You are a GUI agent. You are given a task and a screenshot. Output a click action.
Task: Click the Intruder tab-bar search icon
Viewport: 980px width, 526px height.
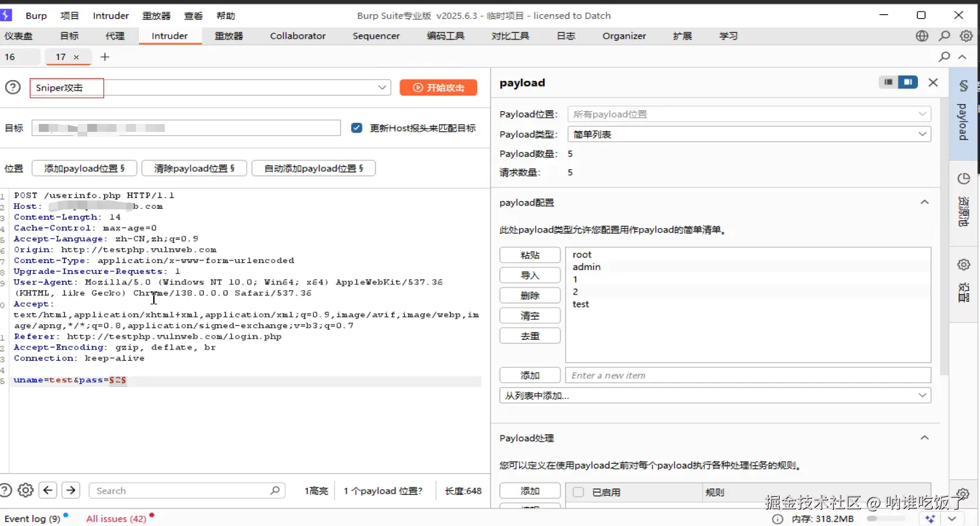coord(944,57)
